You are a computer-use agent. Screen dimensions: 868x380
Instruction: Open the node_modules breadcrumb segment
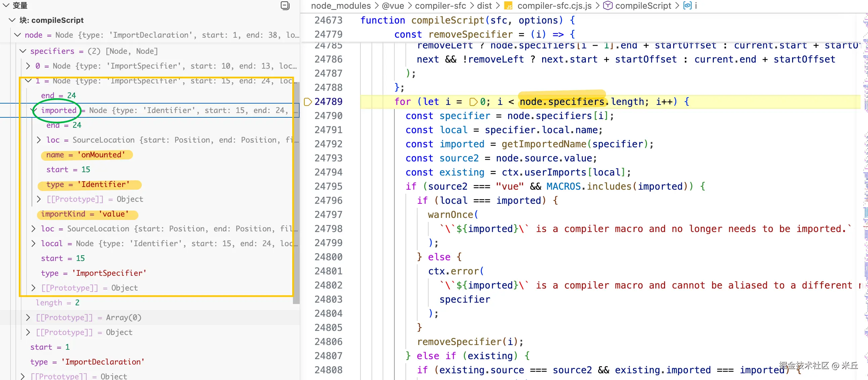340,6
